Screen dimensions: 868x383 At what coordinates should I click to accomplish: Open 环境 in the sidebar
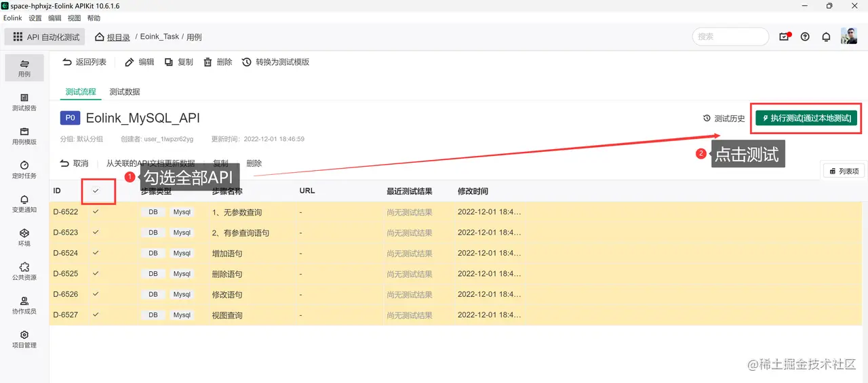(24, 237)
